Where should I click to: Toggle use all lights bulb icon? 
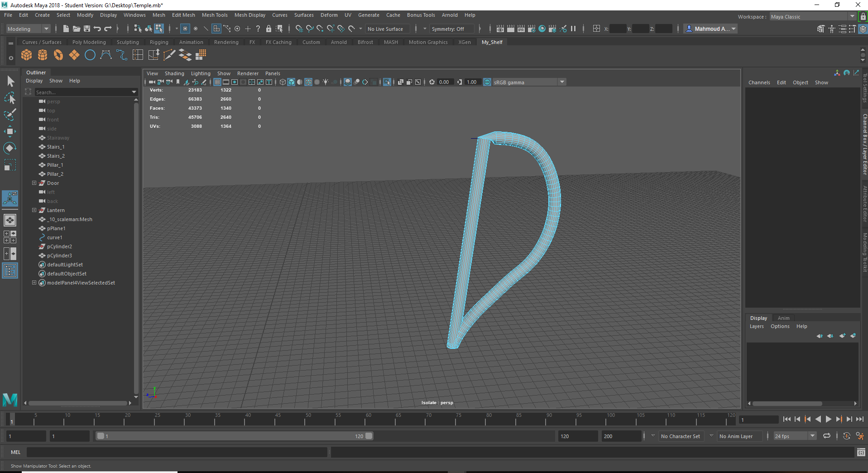[x=326, y=82]
